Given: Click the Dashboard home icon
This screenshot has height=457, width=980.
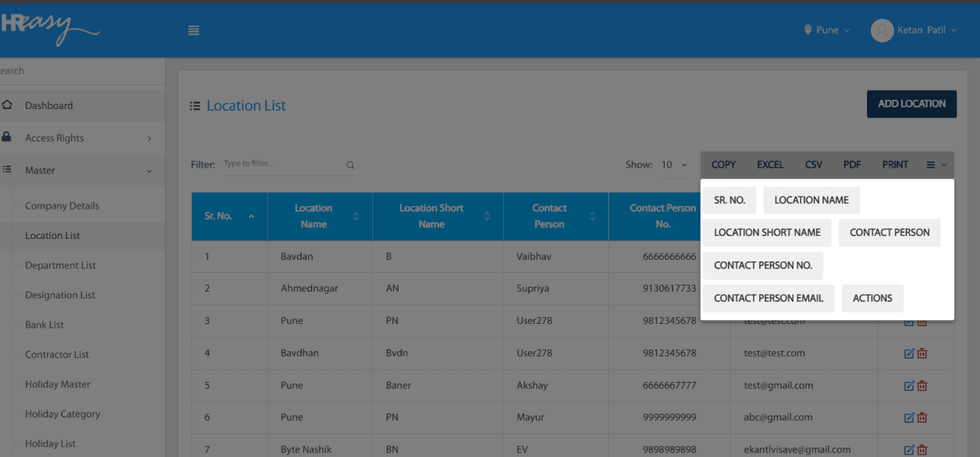Looking at the screenshot, I should click(7, 104).
